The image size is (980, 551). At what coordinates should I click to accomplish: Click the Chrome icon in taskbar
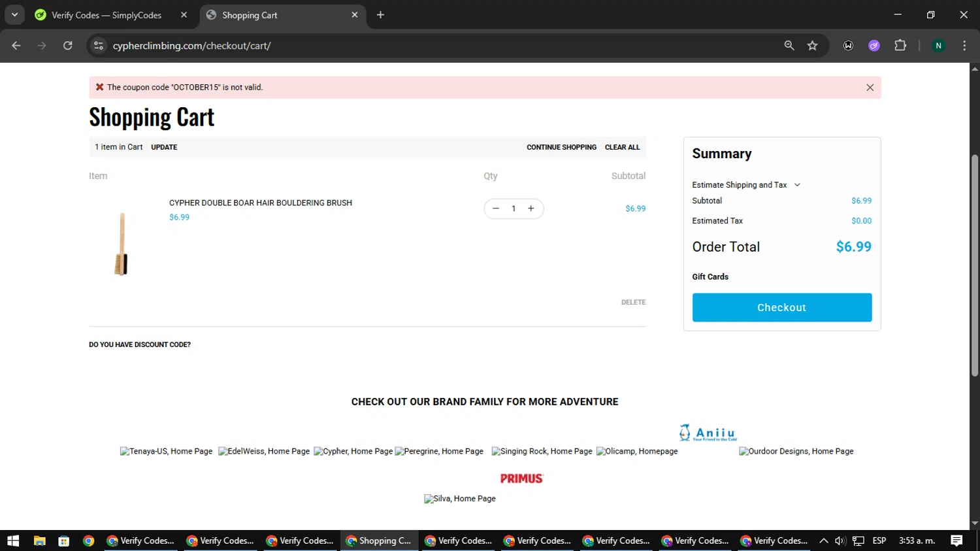88,541
